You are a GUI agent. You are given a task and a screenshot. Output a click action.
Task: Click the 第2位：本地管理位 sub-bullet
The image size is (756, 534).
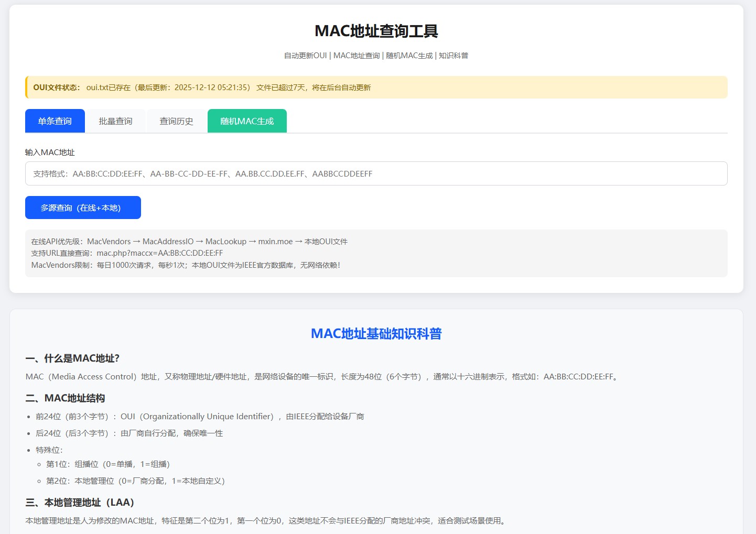pyautogui.click(x=135, y=481)
